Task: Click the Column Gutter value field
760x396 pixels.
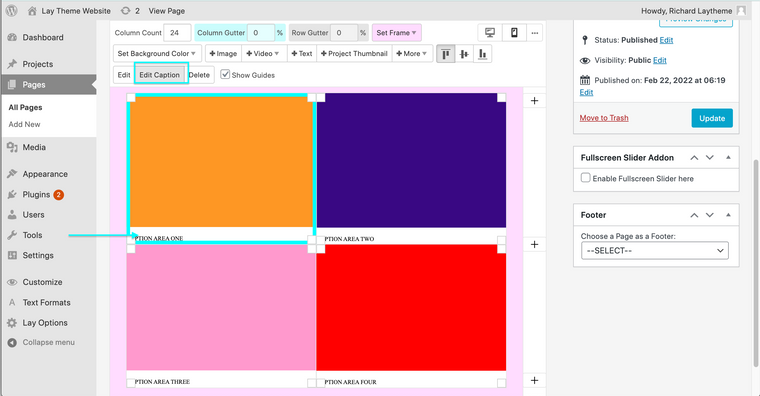Action: [x=261, y=33]
